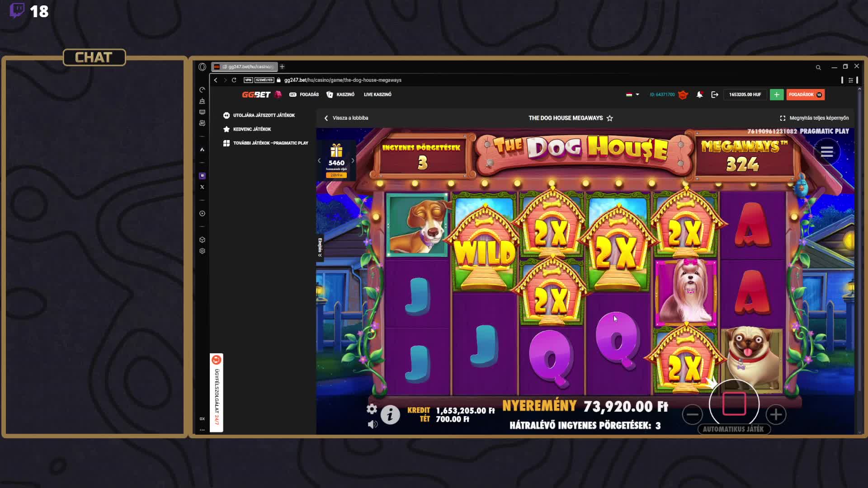Viewport: 868px width, 488px height.
Task: Open the cube extensions icon in sidebar
Action: [202, 239]
